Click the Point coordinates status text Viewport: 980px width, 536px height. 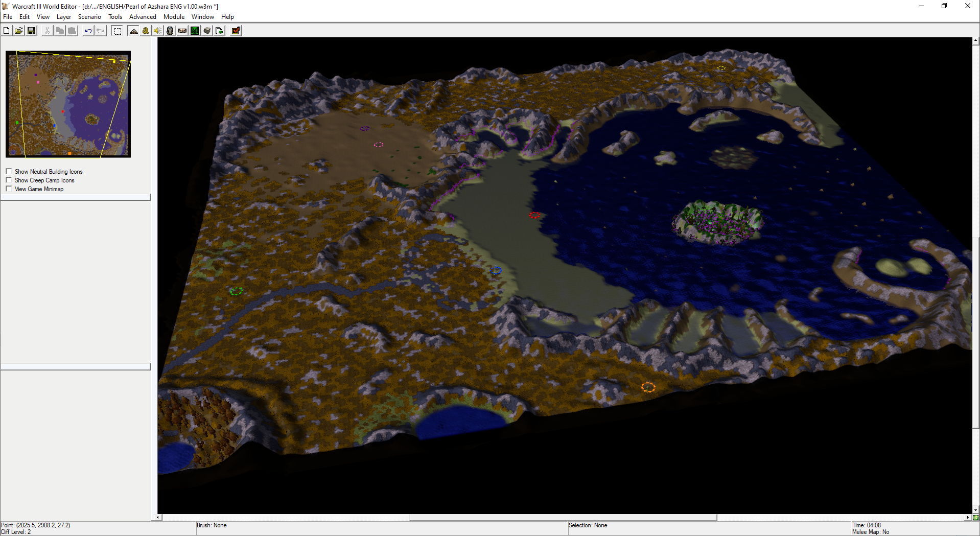(36, 525)
